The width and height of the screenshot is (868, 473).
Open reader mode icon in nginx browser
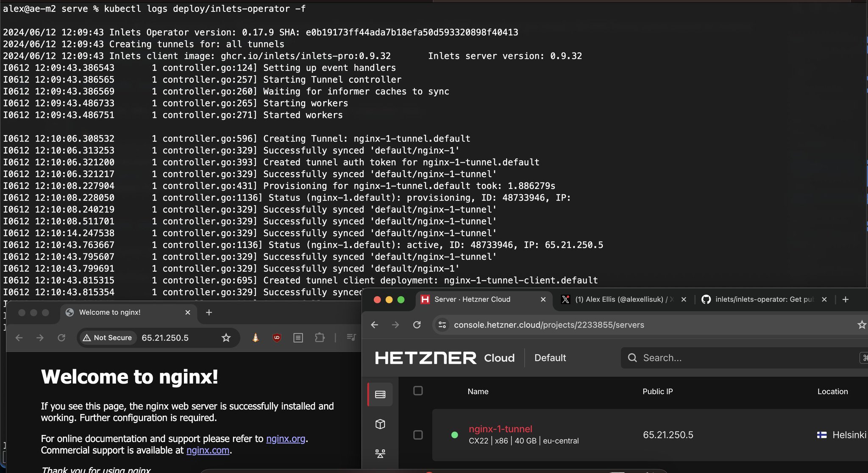(x=298, y=338)
